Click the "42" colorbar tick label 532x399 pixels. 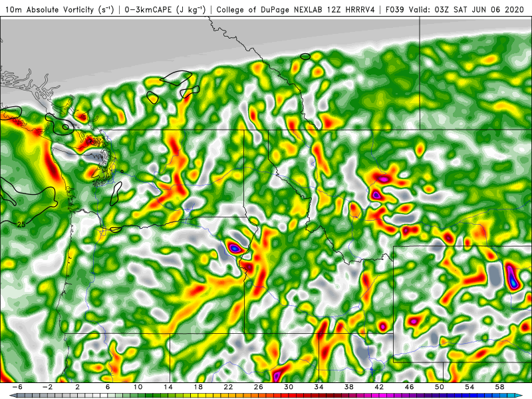pyautogui.click(x=379, y=387)
